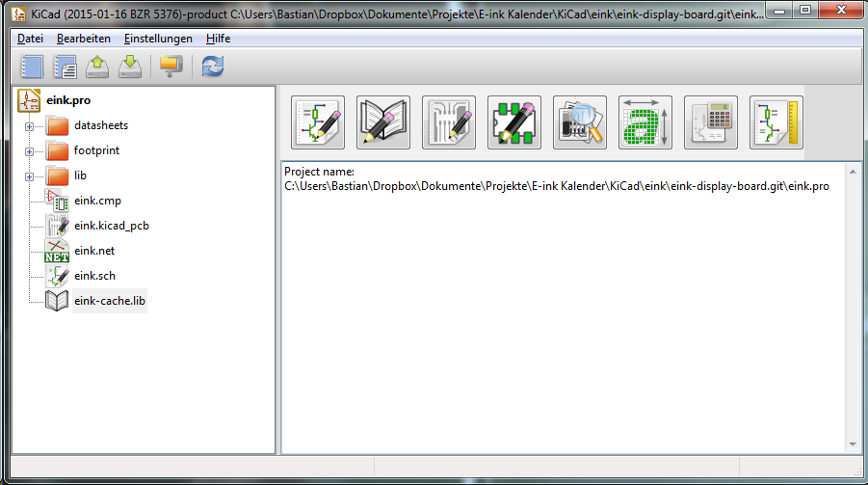Click the eink-cache.lib book icon
Screen dimensions: 868x485
[x=57, y=301]
